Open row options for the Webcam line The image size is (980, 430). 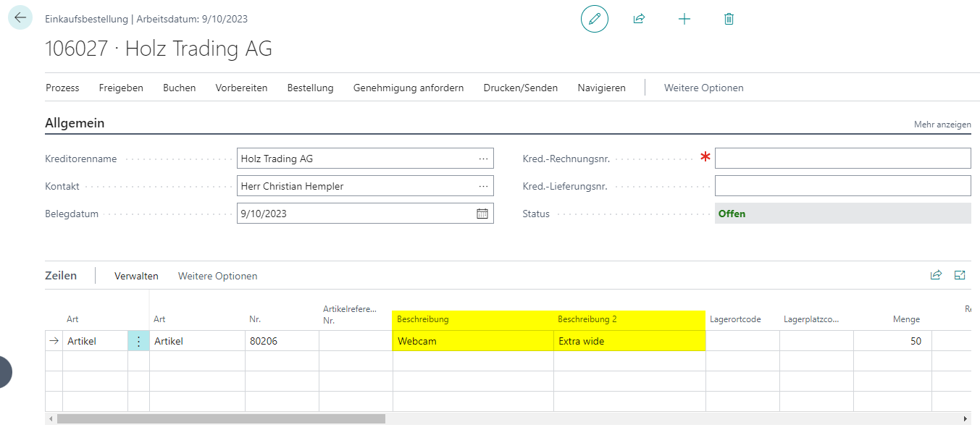[139, 341]
